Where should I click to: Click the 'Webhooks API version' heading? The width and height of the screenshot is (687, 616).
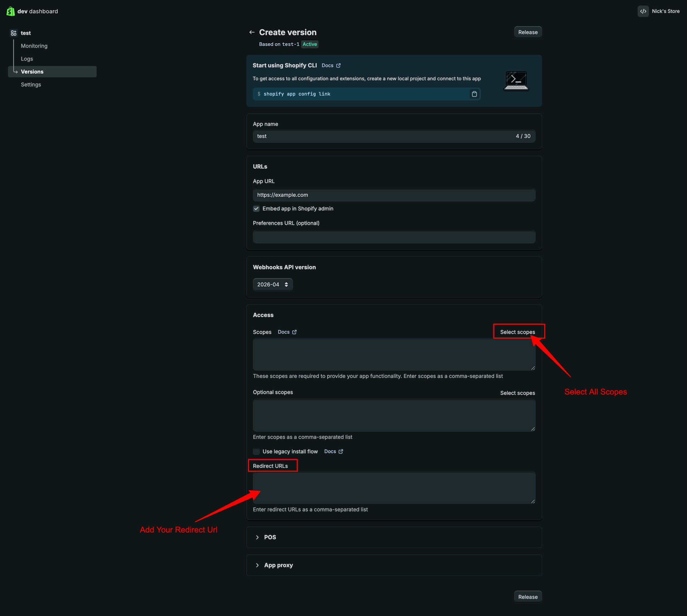284,267
